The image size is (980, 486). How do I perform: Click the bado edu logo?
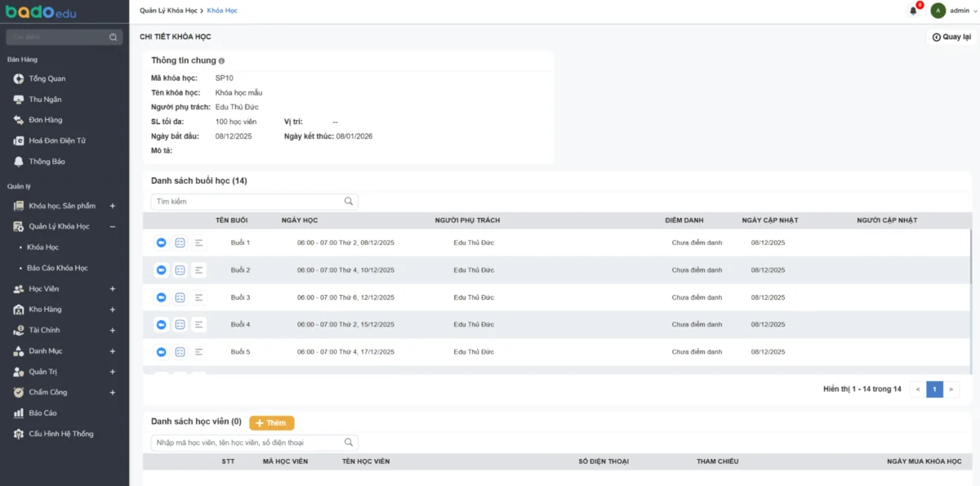coord(42,11)
